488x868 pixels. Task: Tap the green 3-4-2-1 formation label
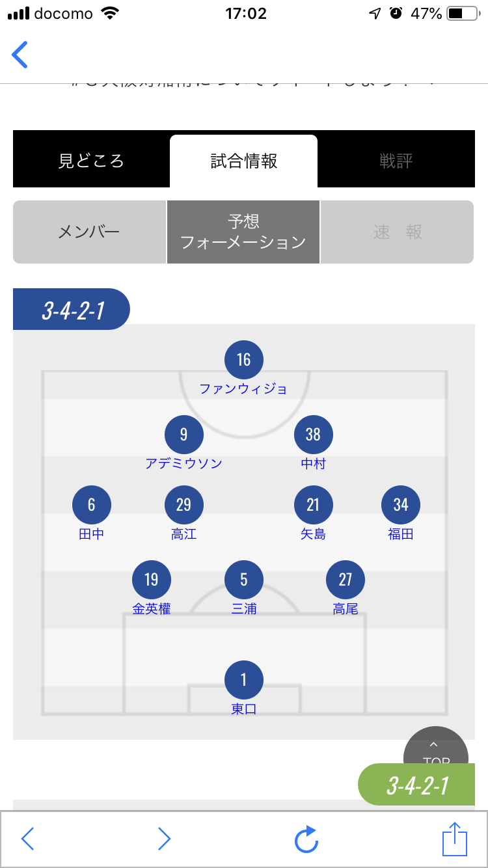coord(417,785)
